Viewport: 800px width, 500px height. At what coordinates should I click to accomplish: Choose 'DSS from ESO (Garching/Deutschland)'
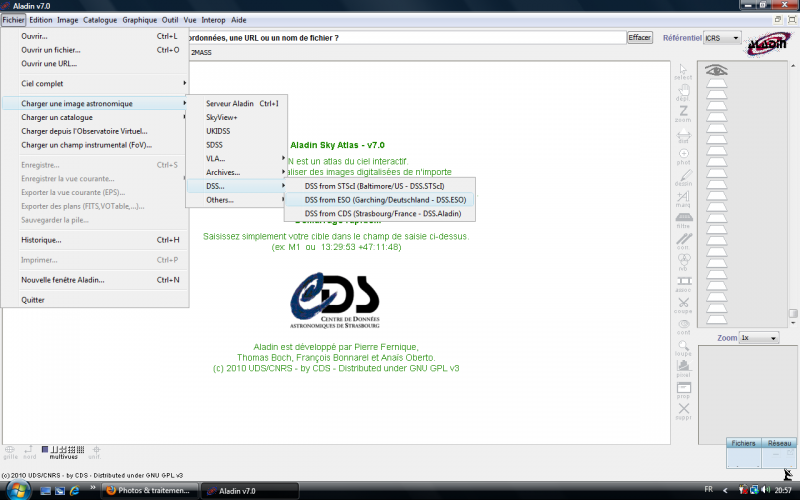(380, 200)
